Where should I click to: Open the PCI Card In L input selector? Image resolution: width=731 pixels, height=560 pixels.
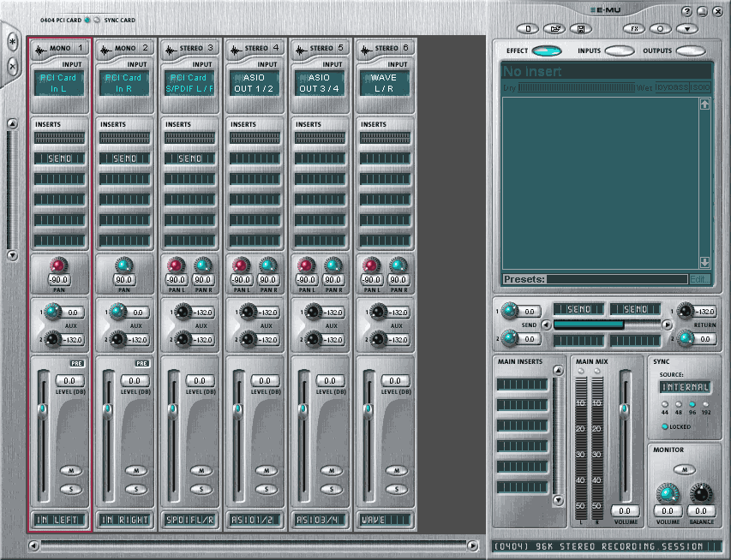coord(59,83)
